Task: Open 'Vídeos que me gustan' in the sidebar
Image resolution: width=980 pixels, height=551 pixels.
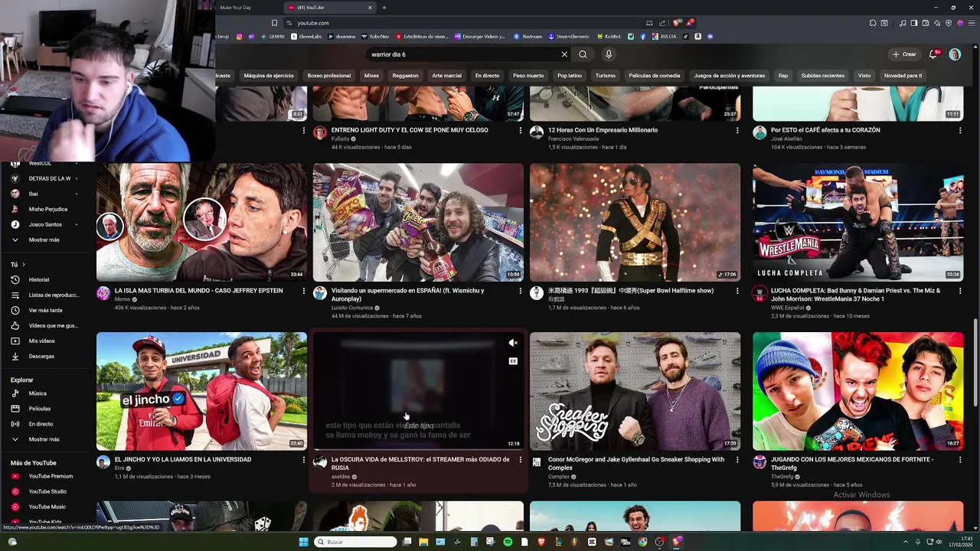Action: tap(44, 326)
